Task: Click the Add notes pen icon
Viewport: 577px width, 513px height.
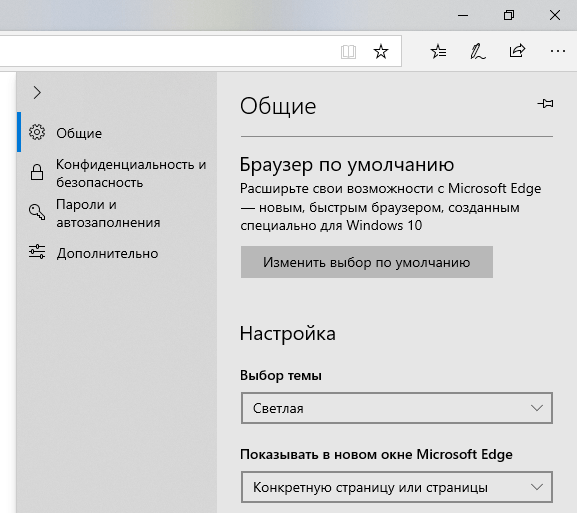Action: [478, 52]
